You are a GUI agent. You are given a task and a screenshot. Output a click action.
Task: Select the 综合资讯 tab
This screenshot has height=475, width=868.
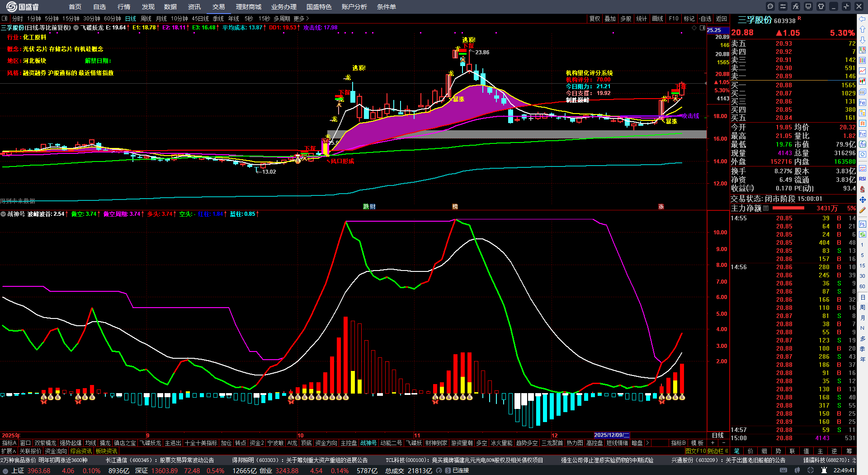coord(81,451)
